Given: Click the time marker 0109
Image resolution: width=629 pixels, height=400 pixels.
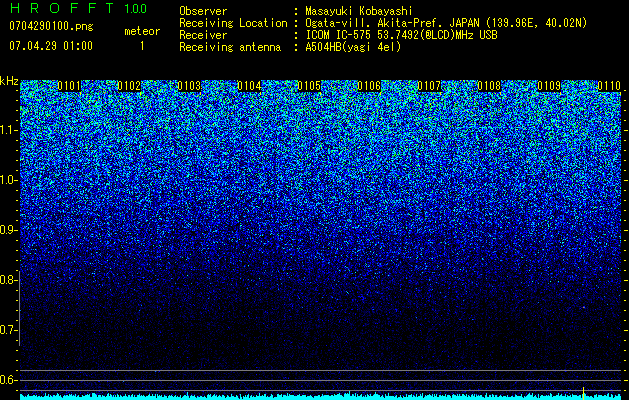Looking at the screenshot, I should pyautogui.click(x=549, y=86).
